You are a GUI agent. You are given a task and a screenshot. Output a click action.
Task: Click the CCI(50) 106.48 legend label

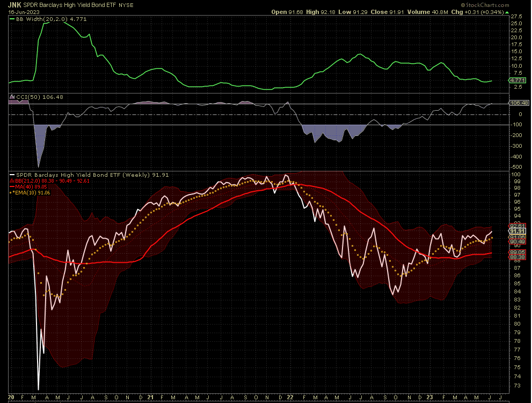[40, 97]
